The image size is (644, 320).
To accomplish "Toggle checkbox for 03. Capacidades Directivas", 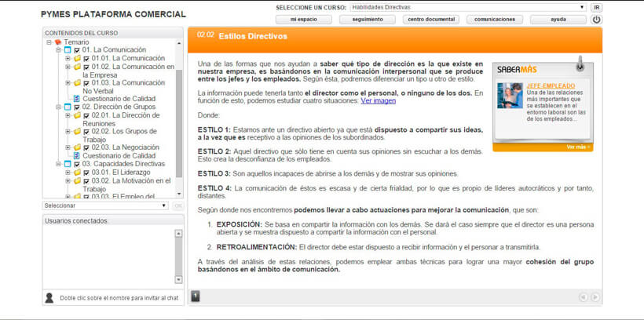I will [77, 165].
